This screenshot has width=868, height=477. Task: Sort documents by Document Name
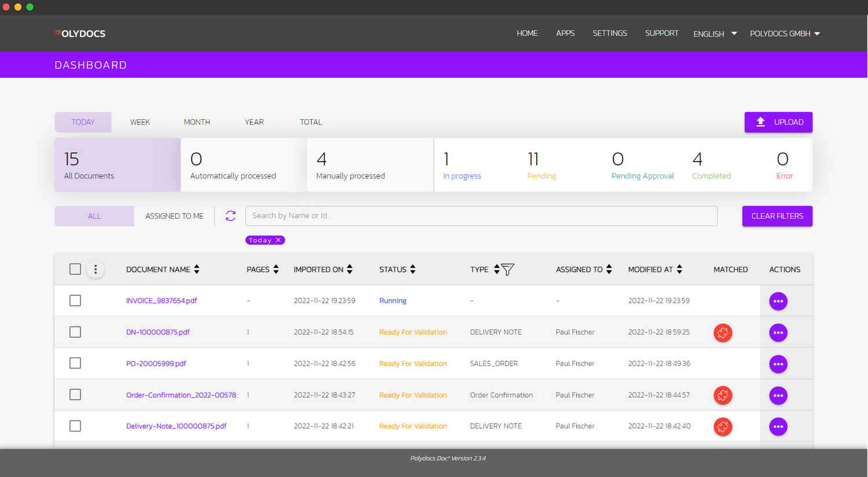pyautogui.click(x=197, y=269)
